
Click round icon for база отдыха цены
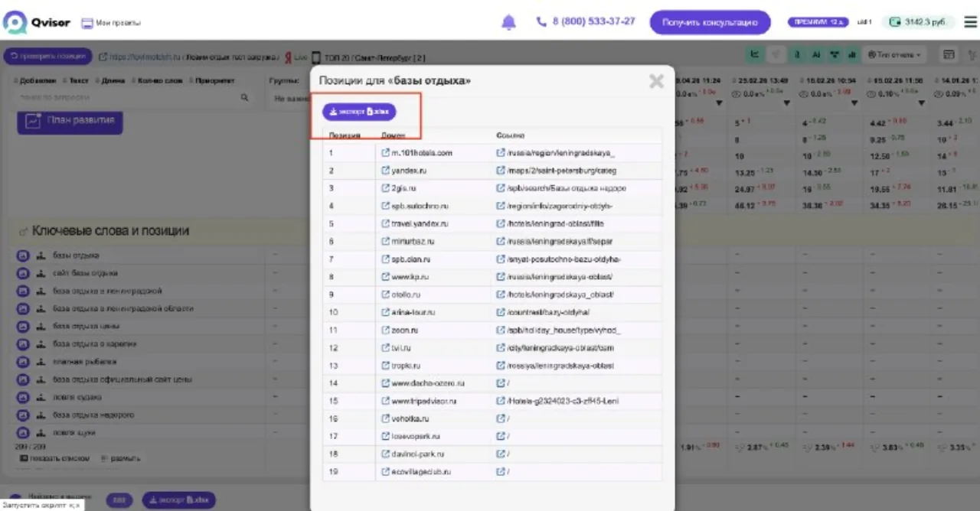pos(23,327)
